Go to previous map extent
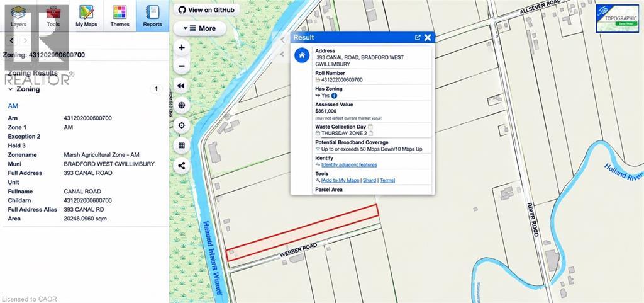Image resolution: width=644 pixels, height=303 pixels. 182,86
